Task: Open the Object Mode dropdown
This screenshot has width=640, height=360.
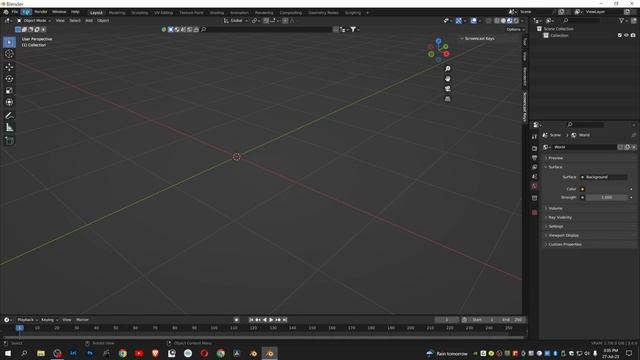Action: coord(34,20)
